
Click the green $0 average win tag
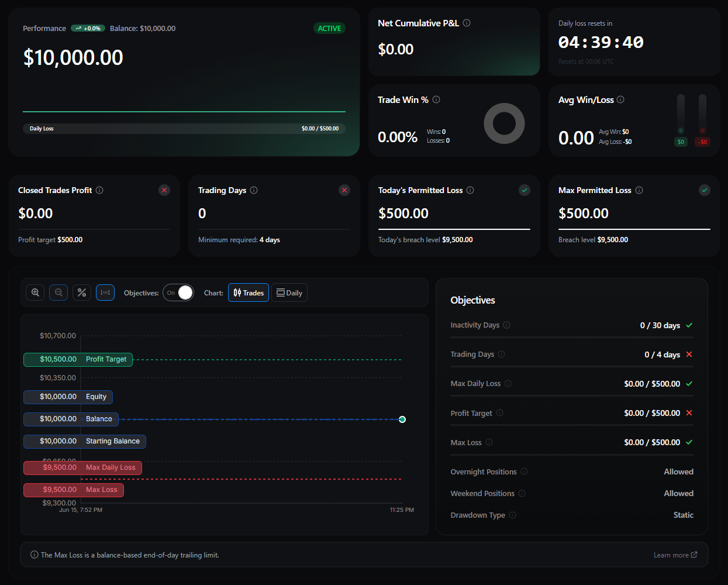tap(681, 142)
